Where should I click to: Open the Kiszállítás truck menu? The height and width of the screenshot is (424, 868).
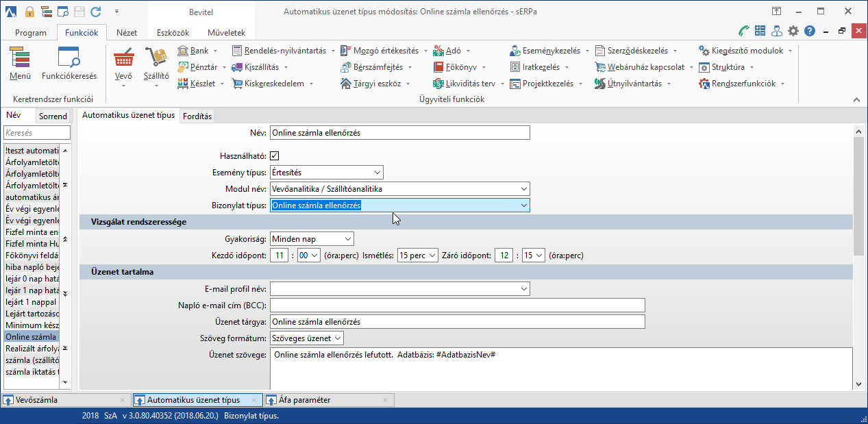pos(260,67)
